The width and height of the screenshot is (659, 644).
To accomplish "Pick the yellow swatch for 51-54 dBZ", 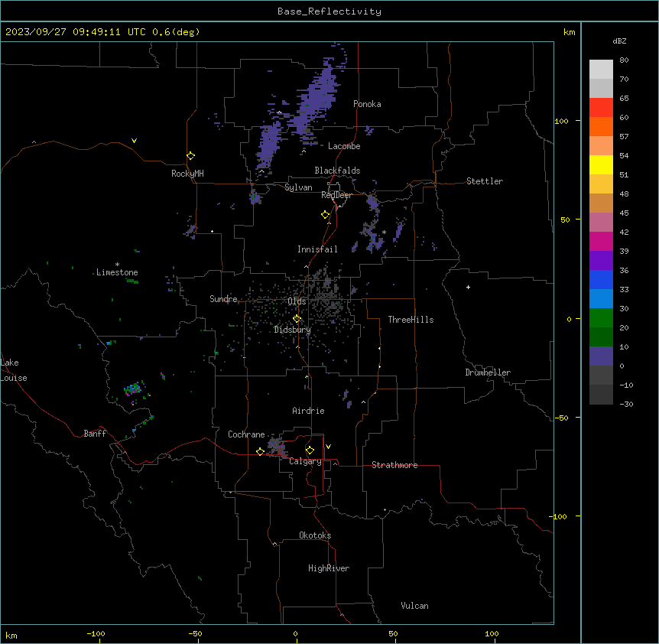I will [x=601, y=164].
